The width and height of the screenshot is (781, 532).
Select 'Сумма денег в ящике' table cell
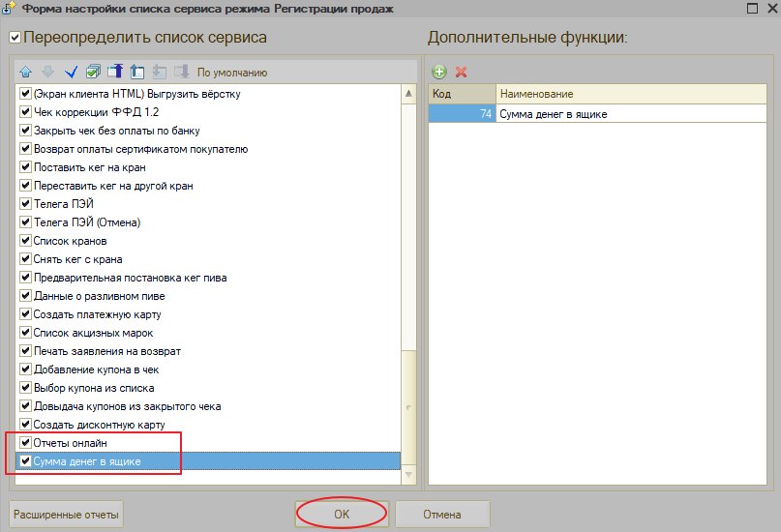(631, 114)
